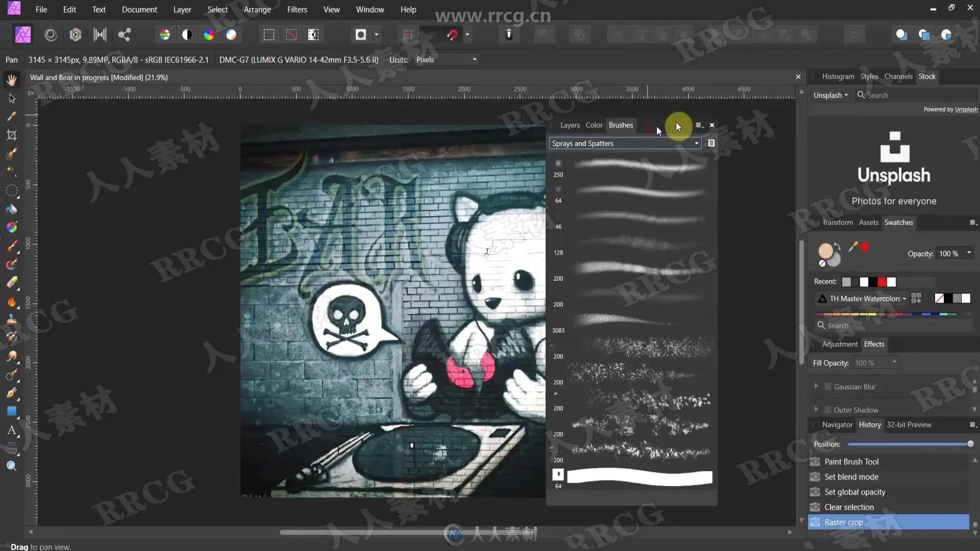The image size is (980, 551).
Task: Select the color picker eyedropper in Swatches
Action: 853,247
